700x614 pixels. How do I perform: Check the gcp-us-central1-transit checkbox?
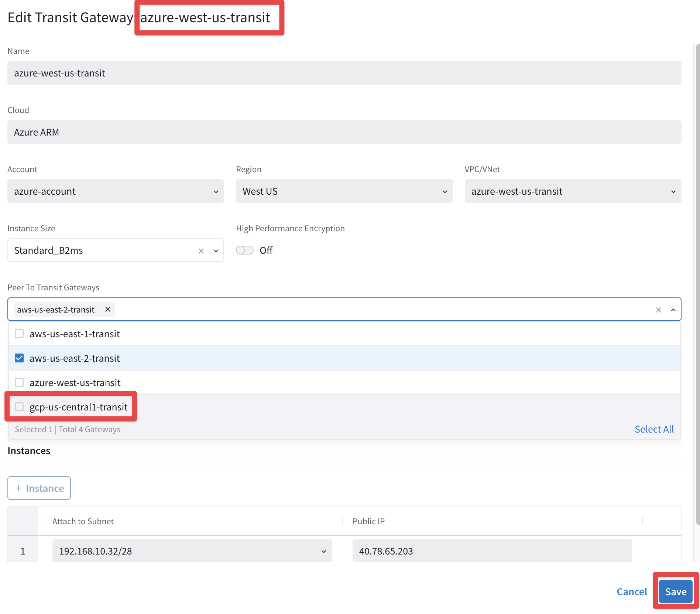point(19,407)
